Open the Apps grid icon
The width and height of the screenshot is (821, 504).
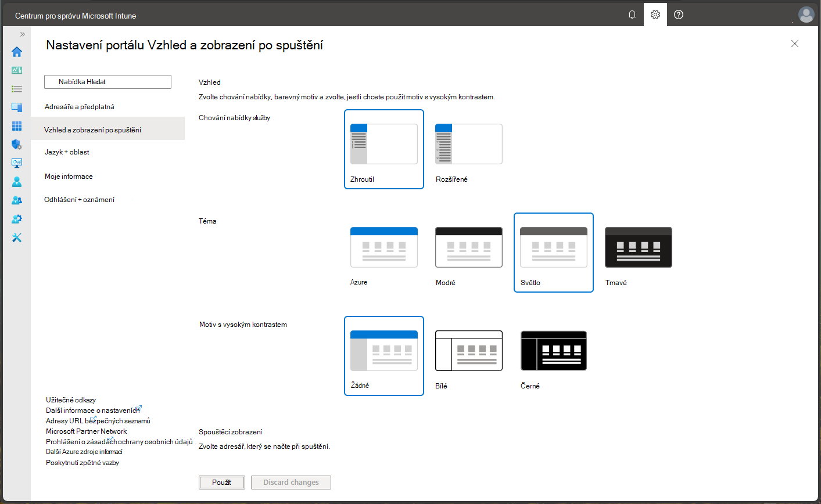coord(17,126)
